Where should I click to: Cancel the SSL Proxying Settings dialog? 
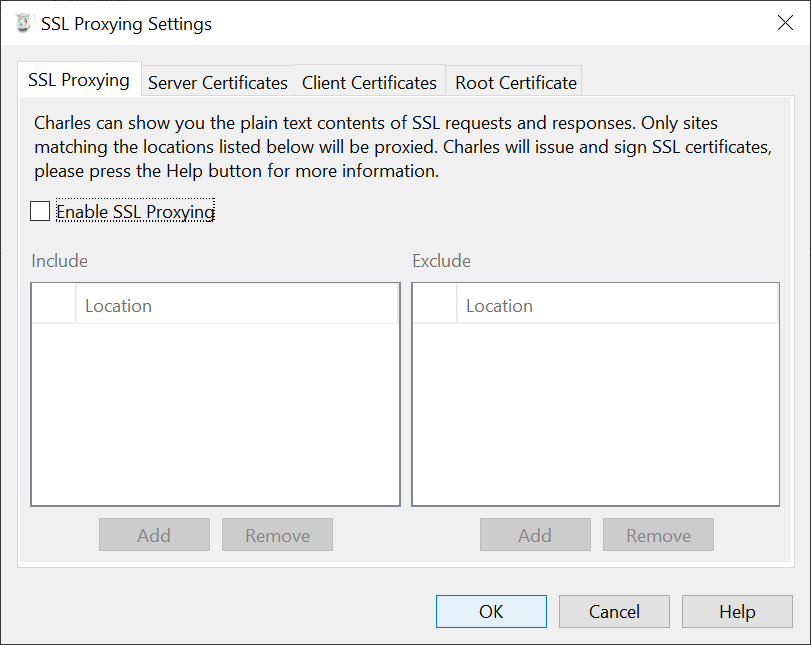click(614, 611)
